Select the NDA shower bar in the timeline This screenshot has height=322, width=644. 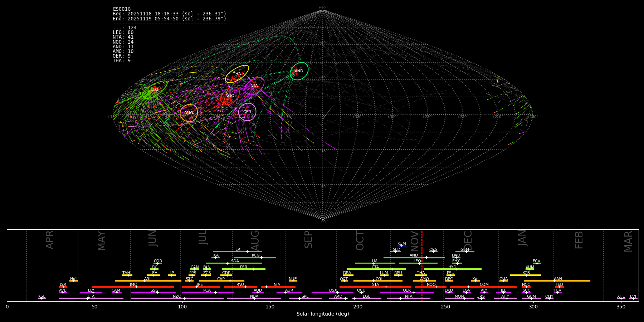254,298
